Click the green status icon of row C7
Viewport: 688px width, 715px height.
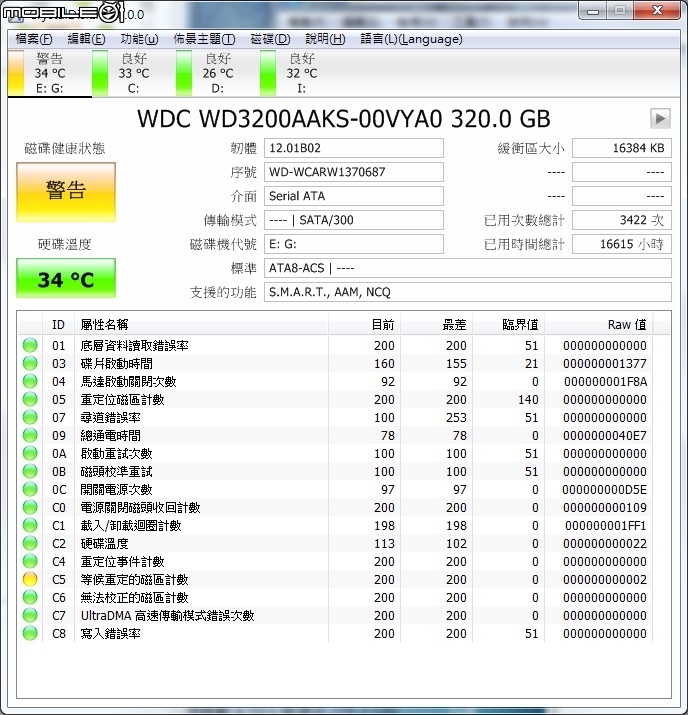[x=30, y=616]
